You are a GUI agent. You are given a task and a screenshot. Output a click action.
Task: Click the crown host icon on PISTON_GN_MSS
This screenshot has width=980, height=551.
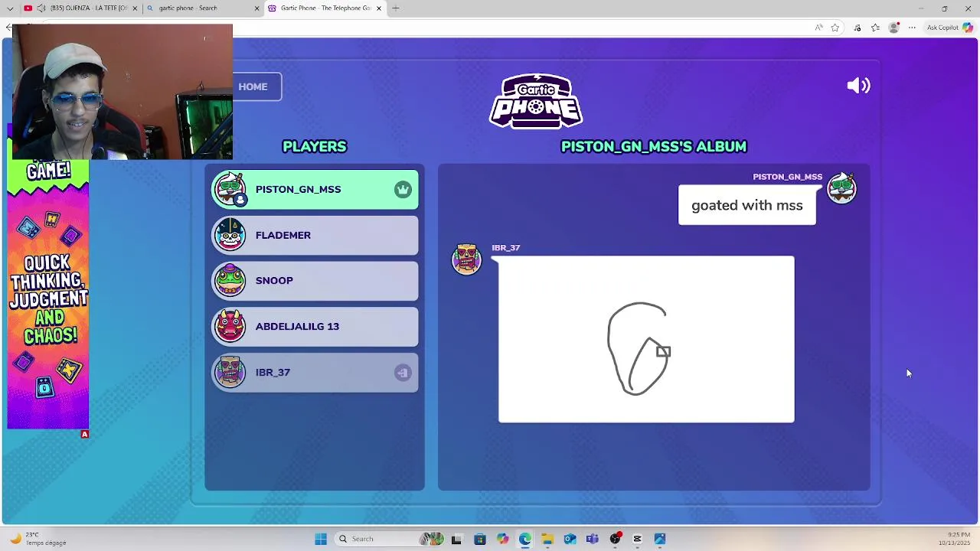tap(403, 190)
